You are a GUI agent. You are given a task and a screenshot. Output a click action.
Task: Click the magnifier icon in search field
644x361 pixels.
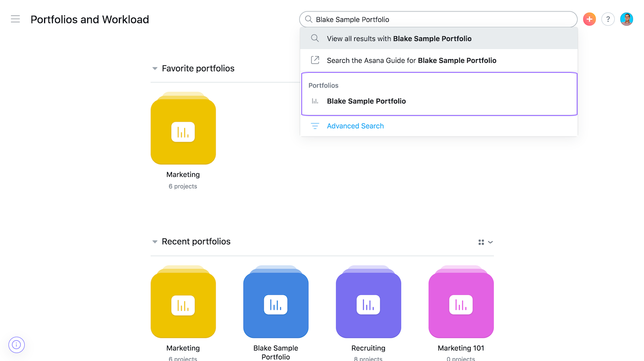pos(309,19)
